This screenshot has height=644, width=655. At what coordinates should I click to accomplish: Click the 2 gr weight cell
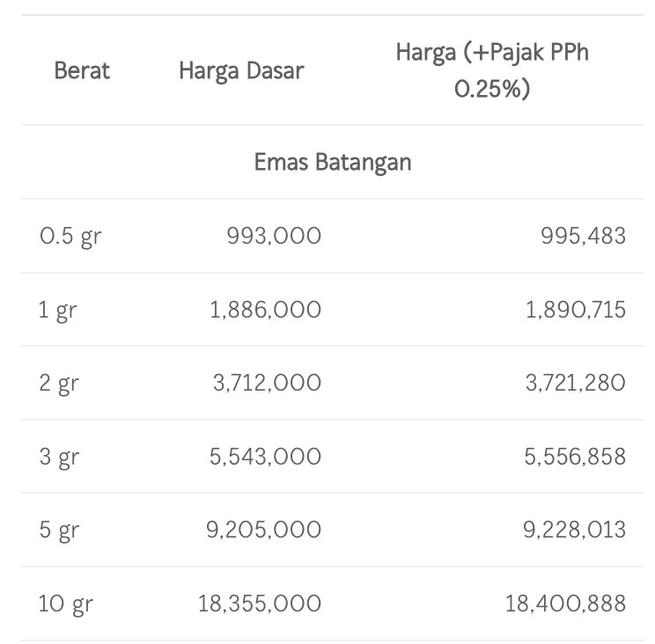pos(58,384)
